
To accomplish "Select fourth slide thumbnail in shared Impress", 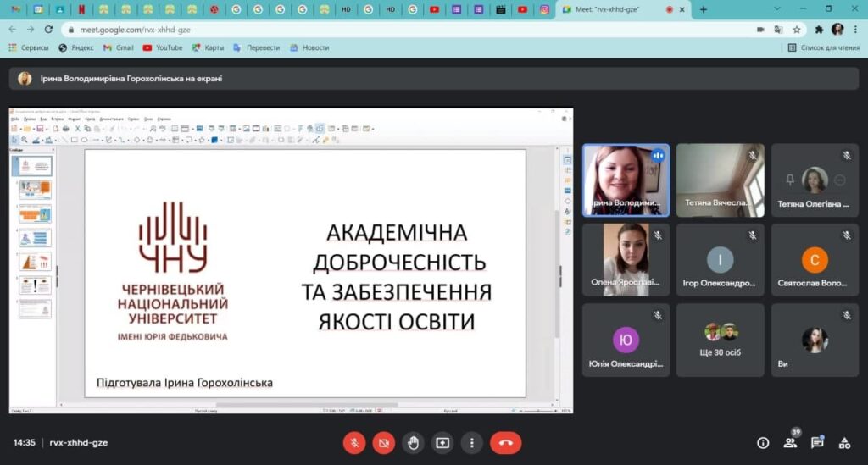I will (x=35, y=238).
